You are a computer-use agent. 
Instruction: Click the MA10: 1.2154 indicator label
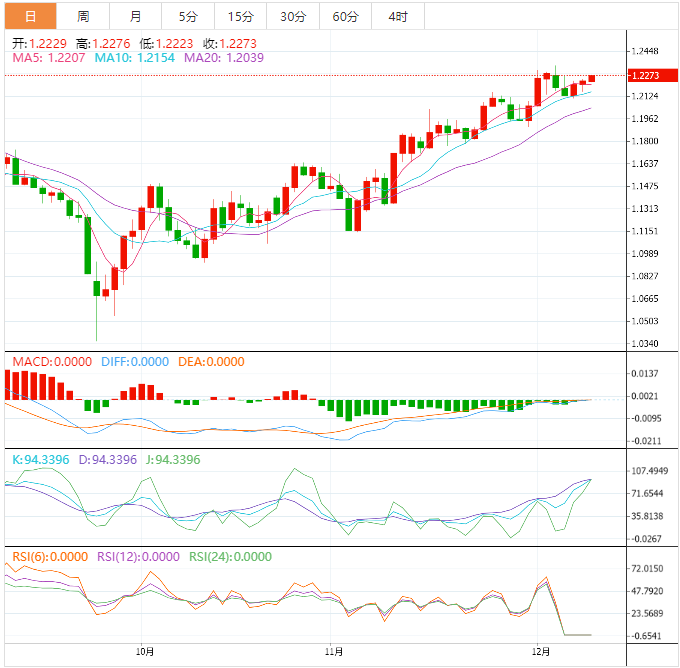point(134,58)
